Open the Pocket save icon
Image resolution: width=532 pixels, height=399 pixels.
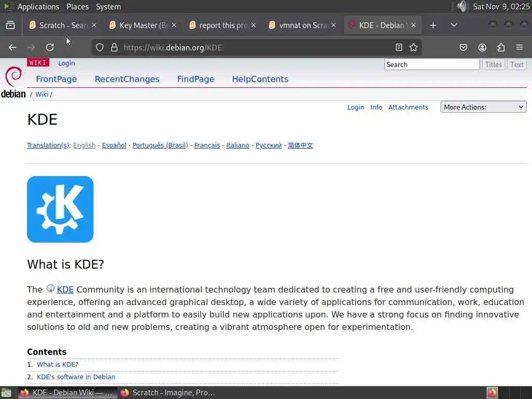463,47
